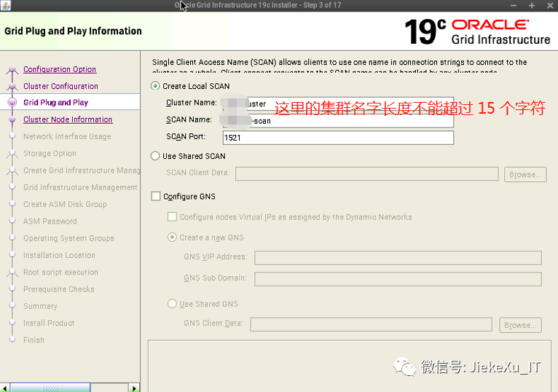Click the Install Product step

[x=49, y=323]
